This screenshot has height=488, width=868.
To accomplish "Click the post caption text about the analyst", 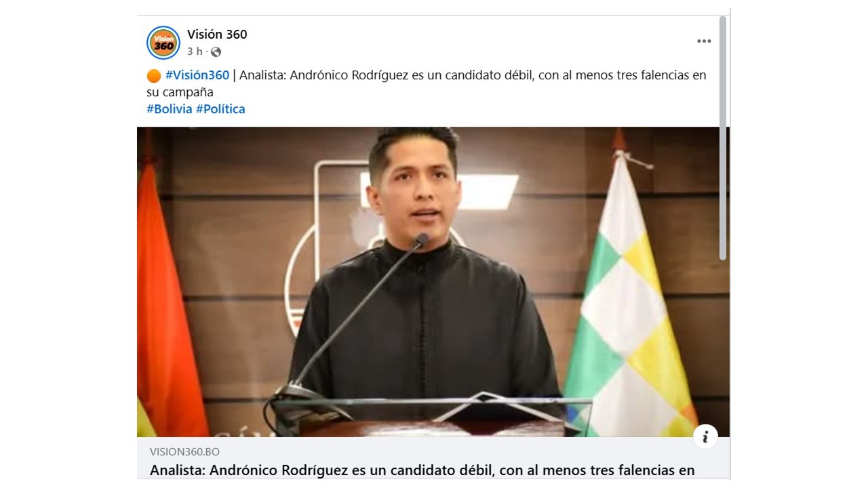I will coord(427,83).
